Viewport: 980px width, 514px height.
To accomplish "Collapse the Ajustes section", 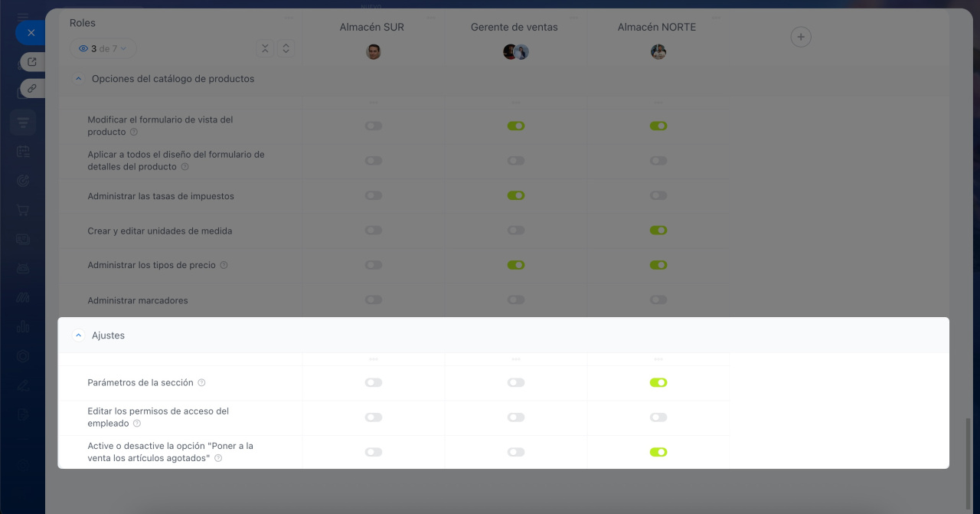I will pyautogui.click(x=78, y=336).
